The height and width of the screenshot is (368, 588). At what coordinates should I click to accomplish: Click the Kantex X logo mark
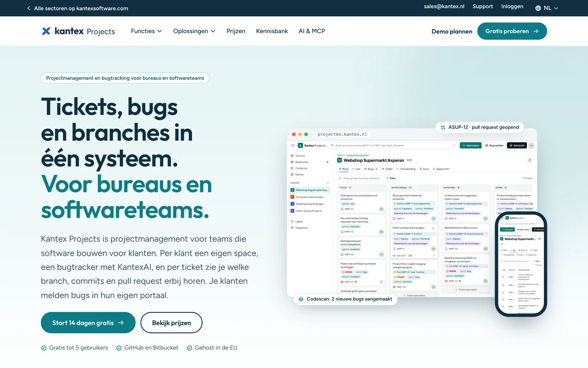coord(46,31)
